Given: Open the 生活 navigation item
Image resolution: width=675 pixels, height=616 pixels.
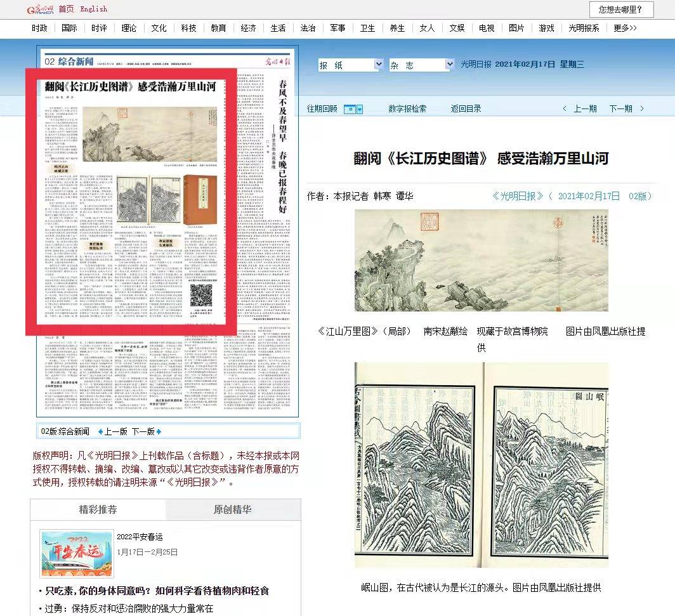Looking at the screenshot, I should pyautogui.click(x=278, y=28).
